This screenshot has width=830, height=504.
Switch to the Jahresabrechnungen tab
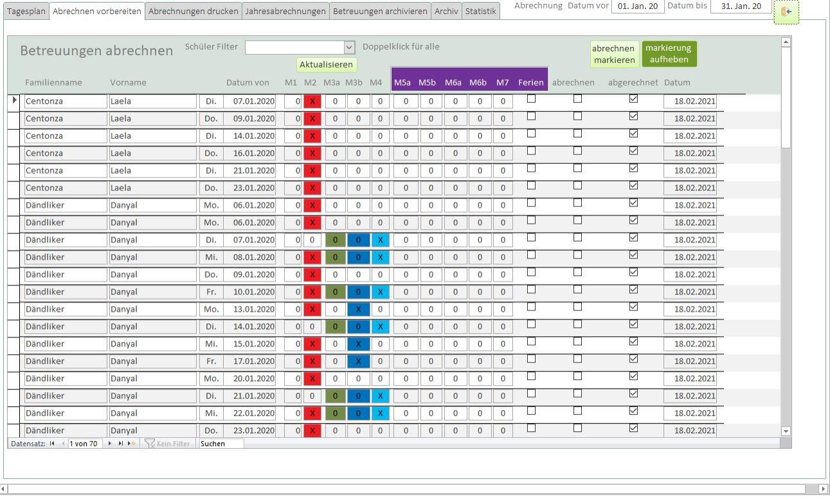pos(285,12)
